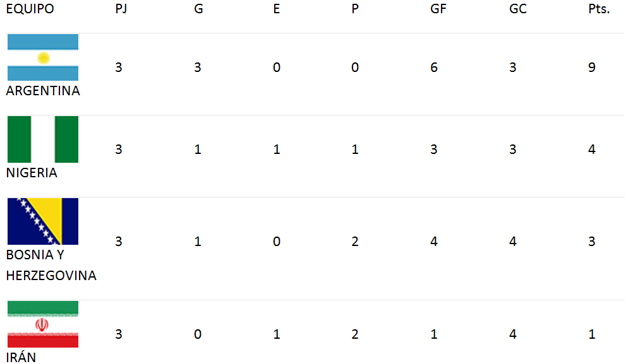The image size is (626, 364).
Task: Select the IRÁN team name
Action: [21, 356]
